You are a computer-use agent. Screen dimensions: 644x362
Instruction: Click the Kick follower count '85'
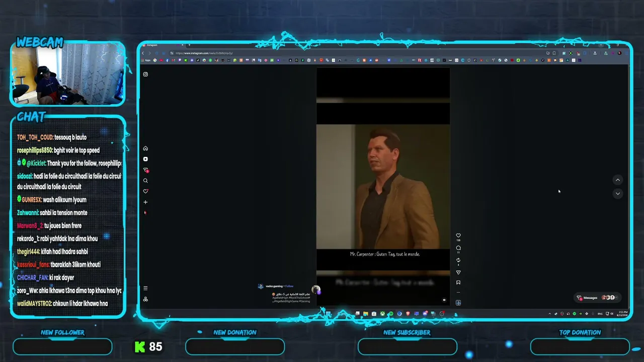[x=156, y=346]
